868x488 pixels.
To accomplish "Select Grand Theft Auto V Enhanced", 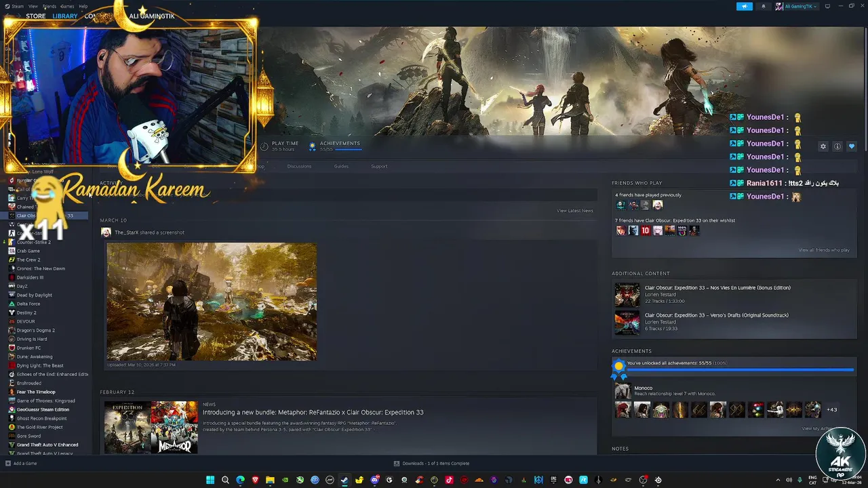I will tap(47, 445).
